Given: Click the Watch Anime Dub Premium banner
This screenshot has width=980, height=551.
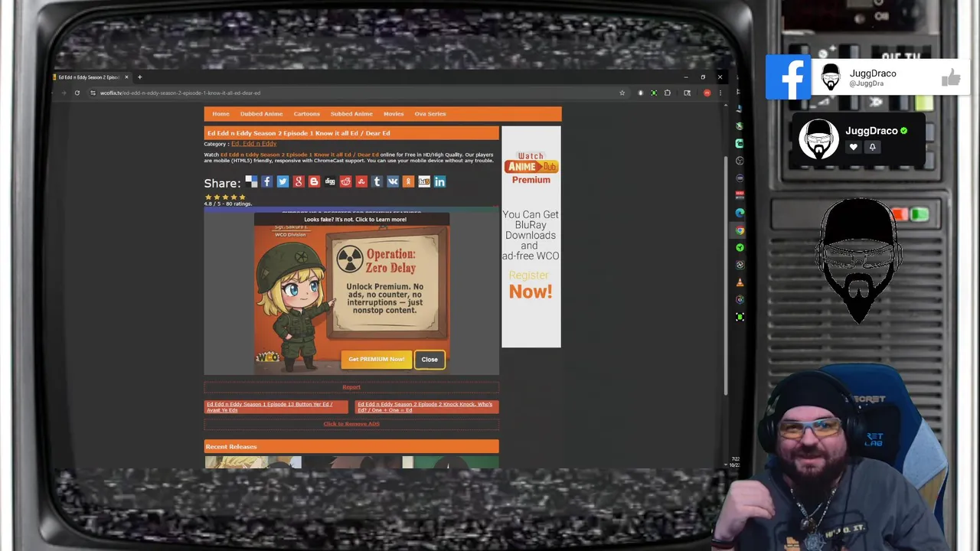Looking at the screenshot, I should pos(531,167).
